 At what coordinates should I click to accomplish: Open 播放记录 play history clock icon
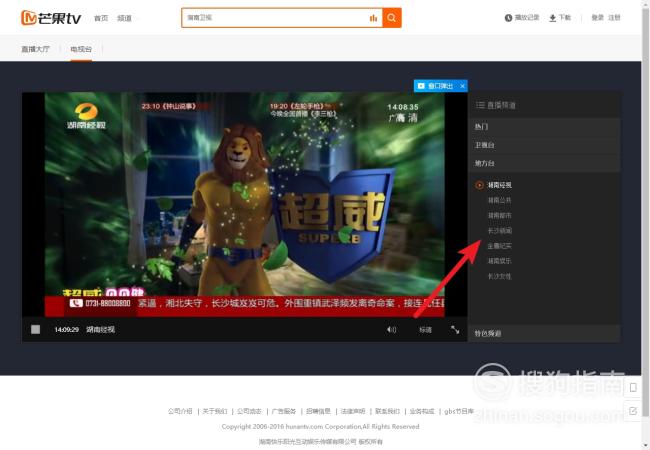(x=508, y=18)
